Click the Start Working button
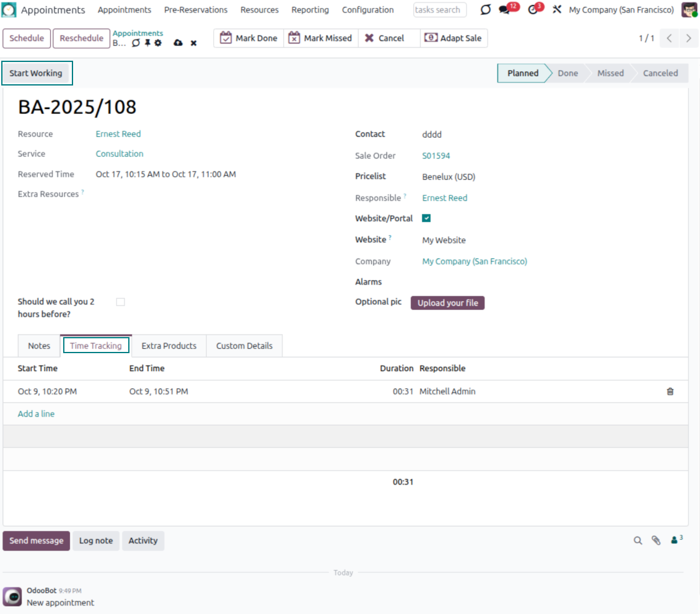 pyautogui.click(x=36, y=73)
